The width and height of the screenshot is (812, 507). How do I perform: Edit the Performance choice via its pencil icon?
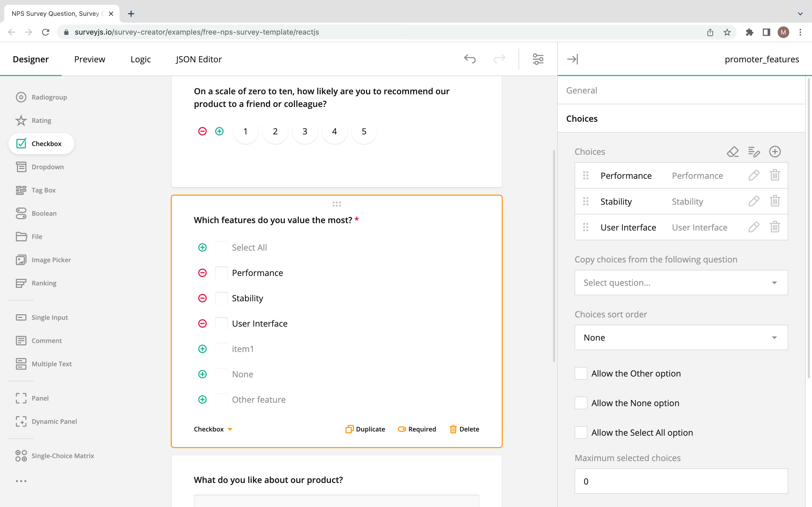754,175
